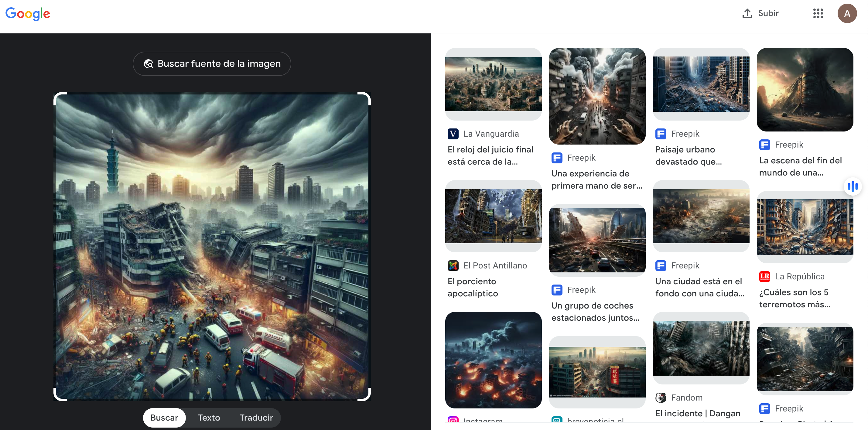The image size is (868, 430).
Task: Switch to the Texto tab
Action: 209,418
